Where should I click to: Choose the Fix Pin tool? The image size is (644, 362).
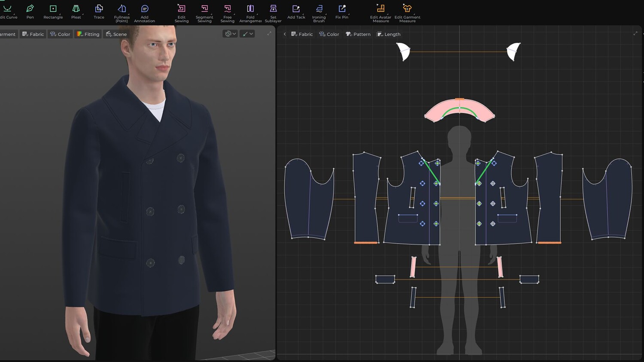[x=342, y=12]
